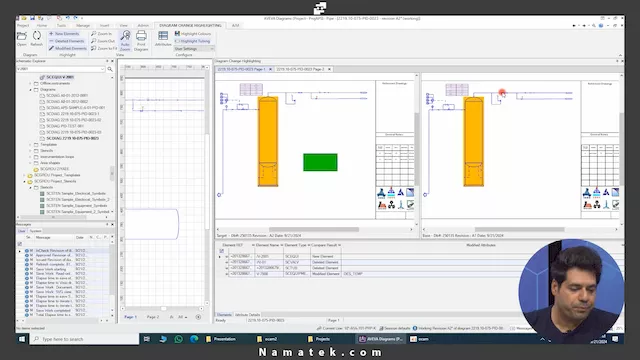The height and width of the screenshot is (360, 640).
Task: Click the Refresh diagram icon
Action: tap(36, 39)
